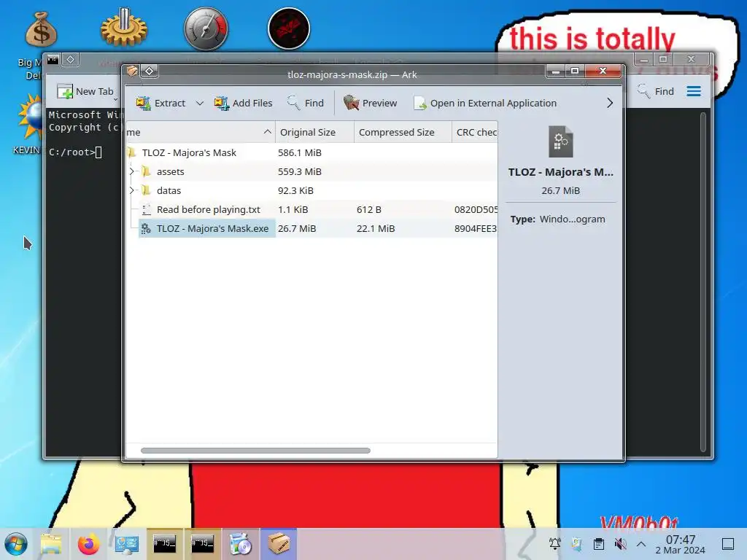Select TLOZ - Majora's Mask.exe file

pos(311,228)
